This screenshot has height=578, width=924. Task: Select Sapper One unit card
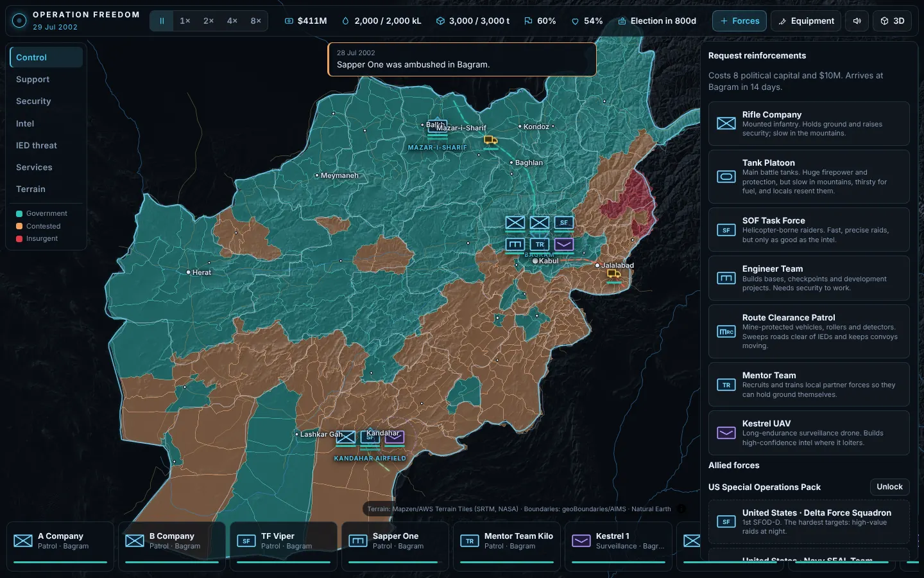tap(395, 546)
